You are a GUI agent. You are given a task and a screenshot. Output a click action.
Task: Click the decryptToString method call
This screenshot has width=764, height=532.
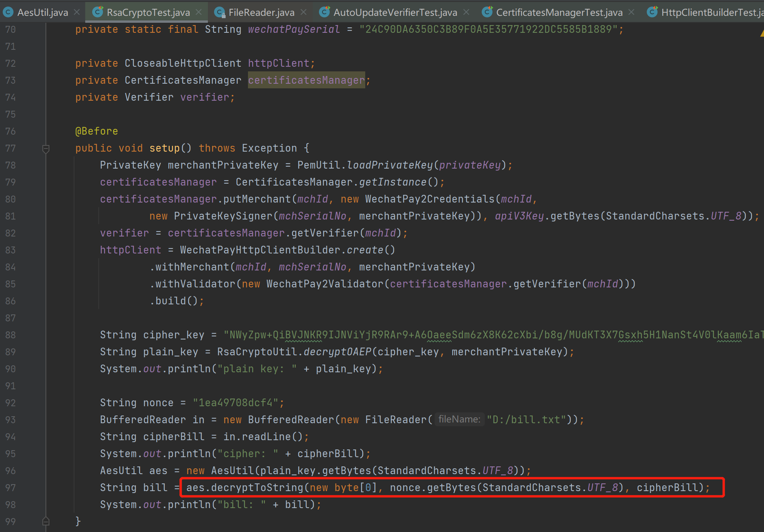(257, 488)
